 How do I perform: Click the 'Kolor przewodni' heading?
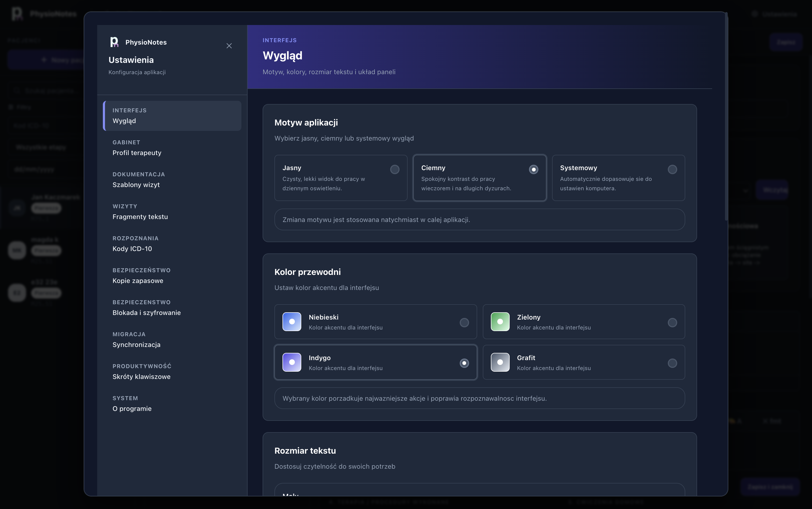307,272
